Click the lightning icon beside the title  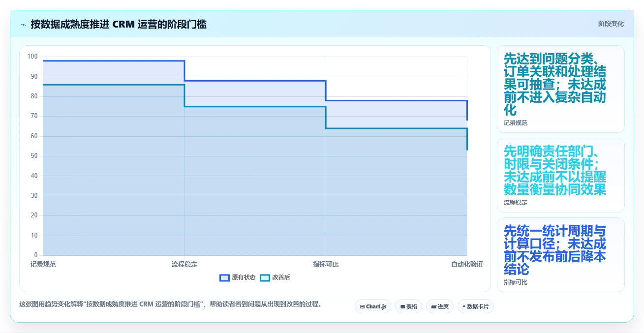[23, 24]
